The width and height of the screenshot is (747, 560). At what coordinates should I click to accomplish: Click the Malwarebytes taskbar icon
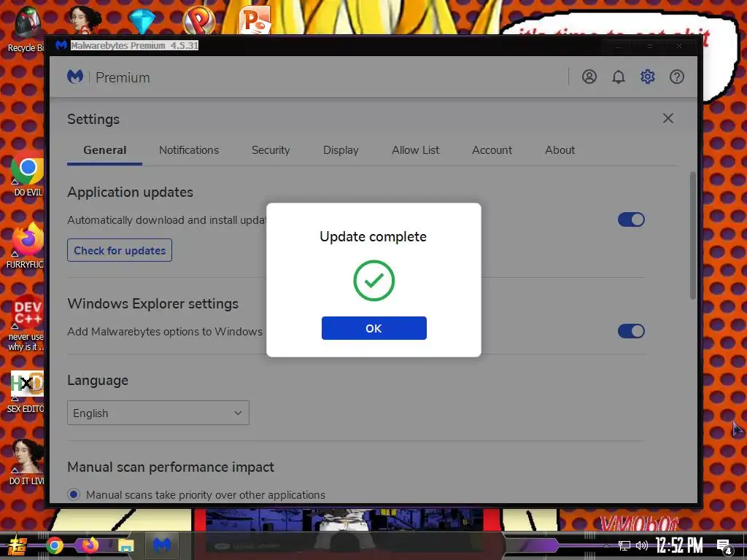[161, 545]
